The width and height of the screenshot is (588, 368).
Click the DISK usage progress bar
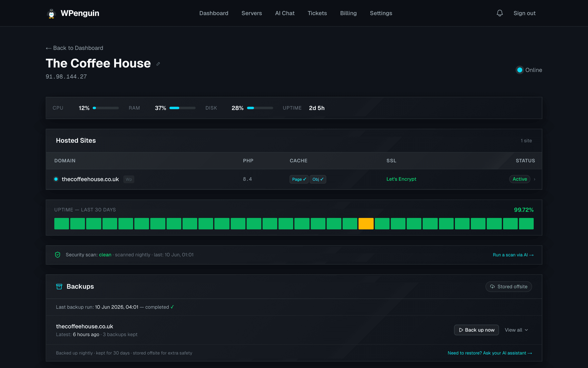pyautogui.click(x=260, y=108)
